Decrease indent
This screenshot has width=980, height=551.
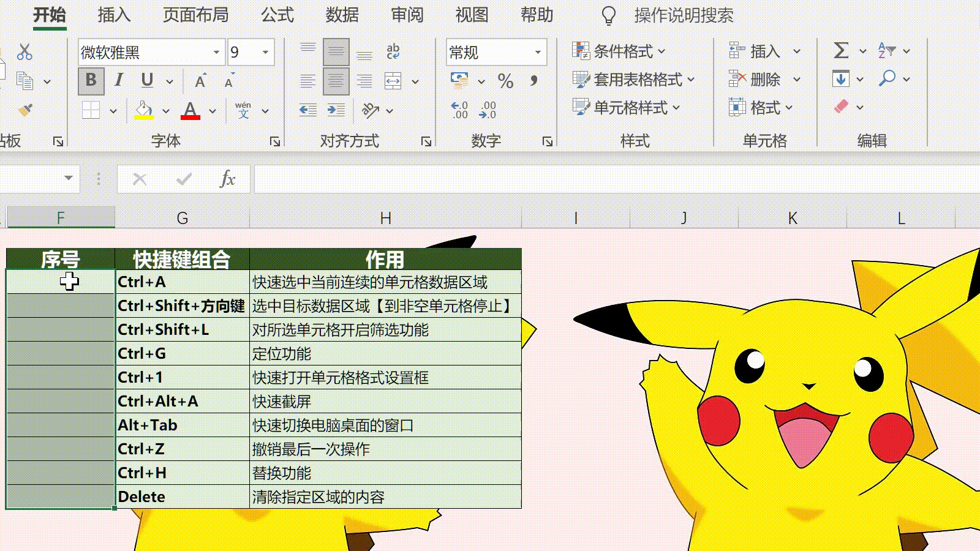point(308,110)
